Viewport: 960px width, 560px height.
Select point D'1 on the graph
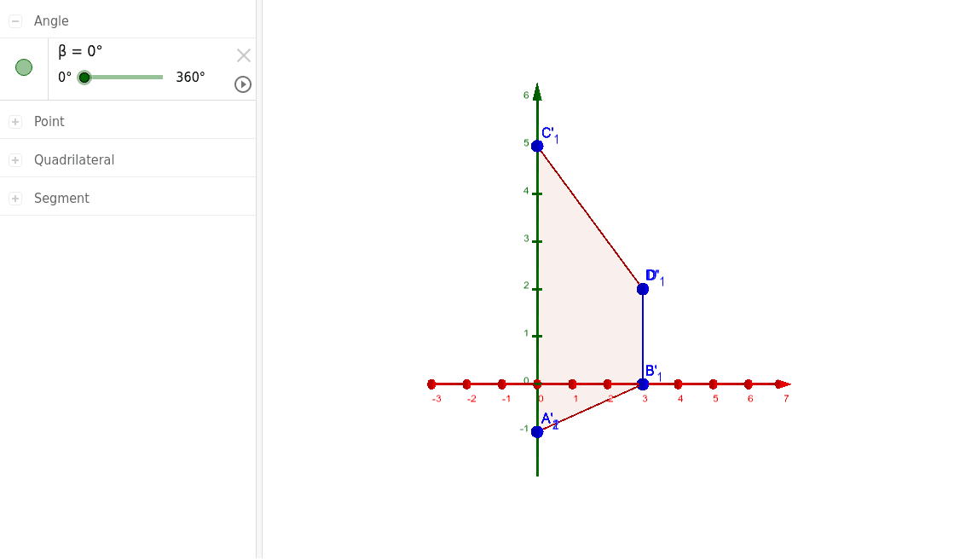click(643, 289)
